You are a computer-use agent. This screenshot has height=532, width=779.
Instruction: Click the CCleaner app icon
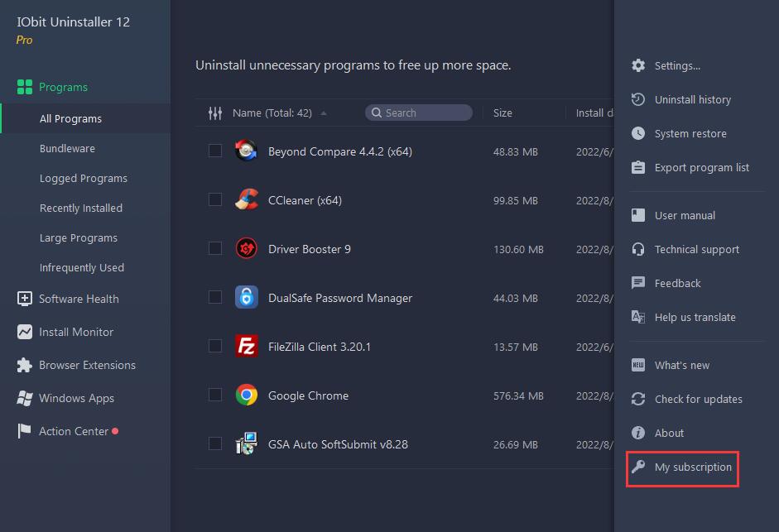[247, 199]
